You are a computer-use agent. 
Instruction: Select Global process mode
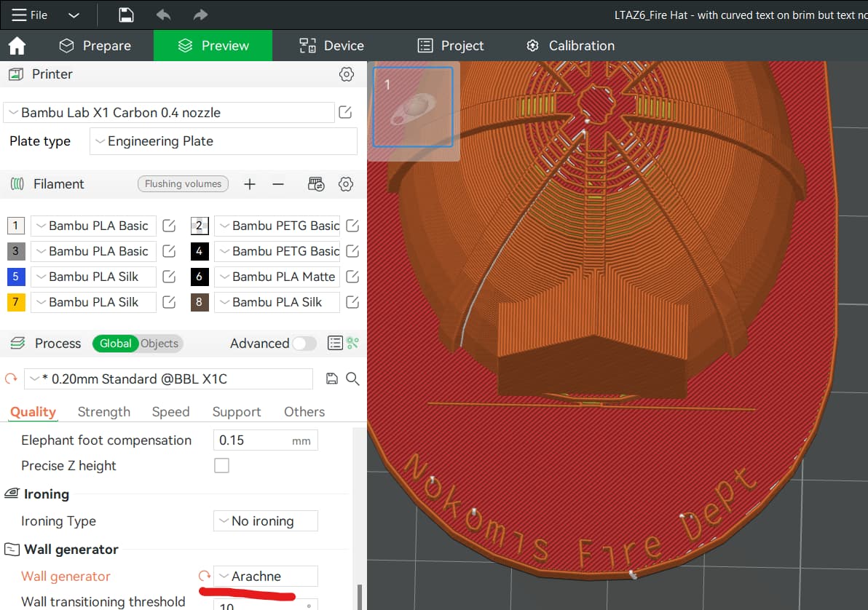pyautogui.click(x=115, y=343)
